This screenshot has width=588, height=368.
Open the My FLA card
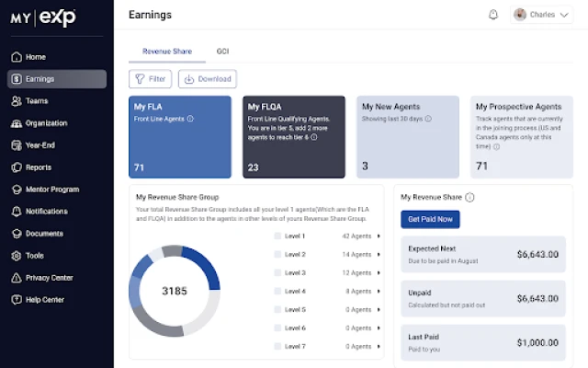pyautogui.click(x=180, y=136)
